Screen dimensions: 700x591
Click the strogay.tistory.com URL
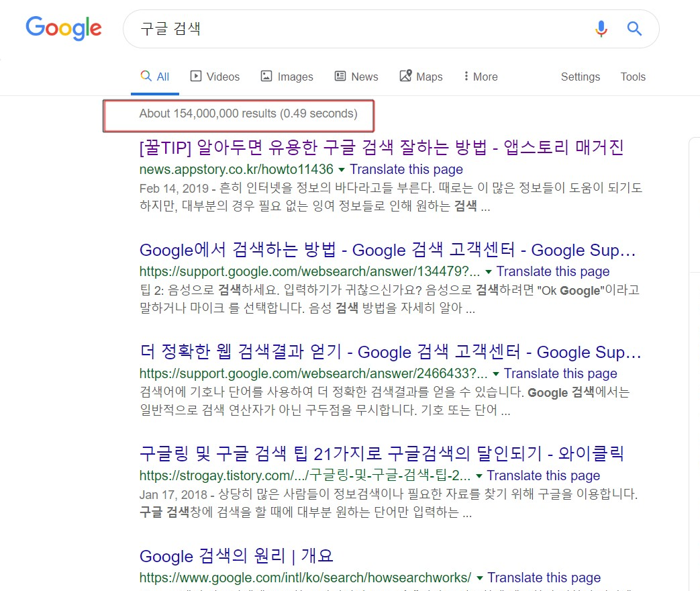click(x=305, y=475)
